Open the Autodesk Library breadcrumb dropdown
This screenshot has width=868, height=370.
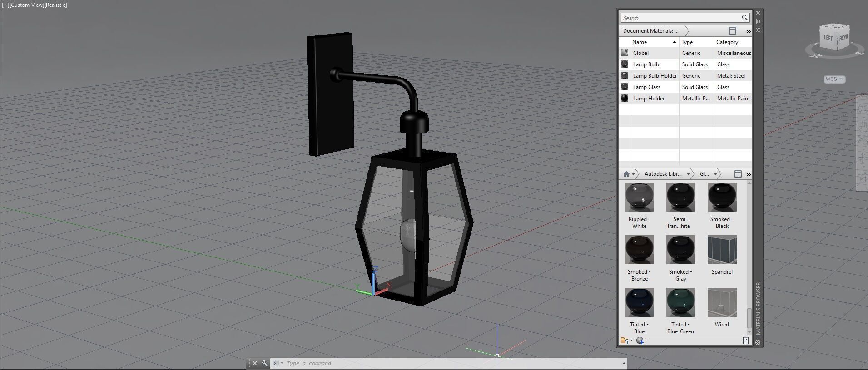point(689,174)
